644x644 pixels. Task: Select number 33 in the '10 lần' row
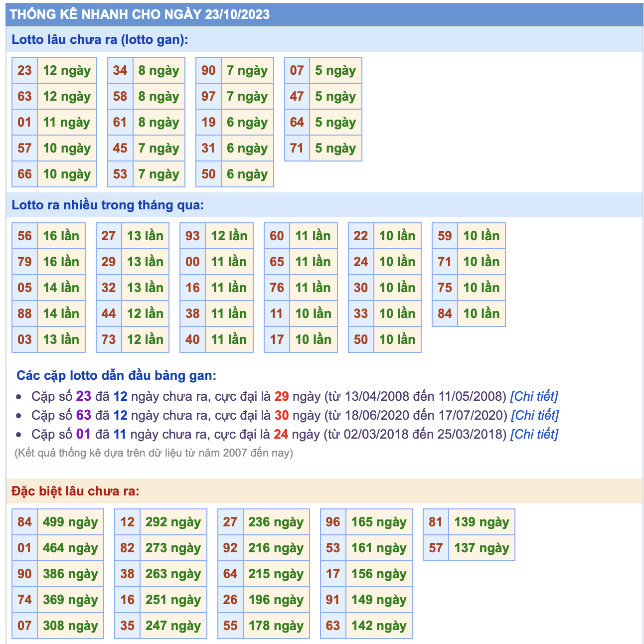pos(361,314)
